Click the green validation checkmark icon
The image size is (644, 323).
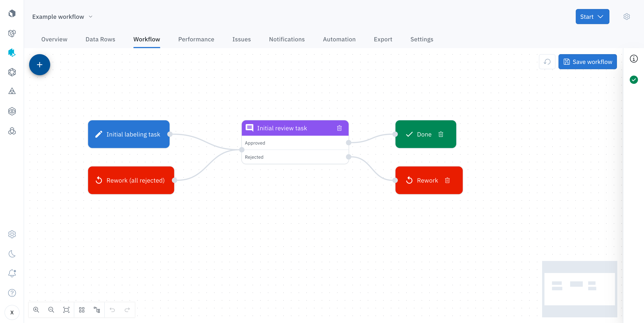tap(633, 80)
